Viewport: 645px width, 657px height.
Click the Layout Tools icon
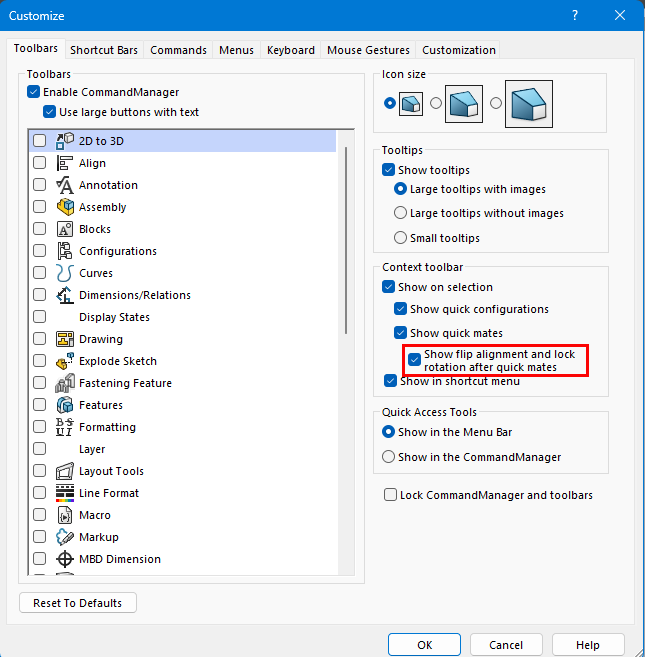pyautogui.click(x=65, y=471)
